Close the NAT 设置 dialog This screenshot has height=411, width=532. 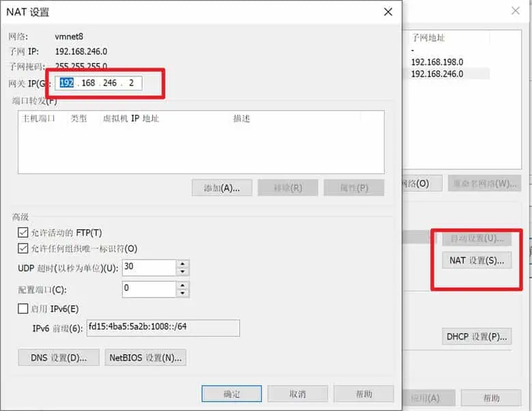[387, 12]
